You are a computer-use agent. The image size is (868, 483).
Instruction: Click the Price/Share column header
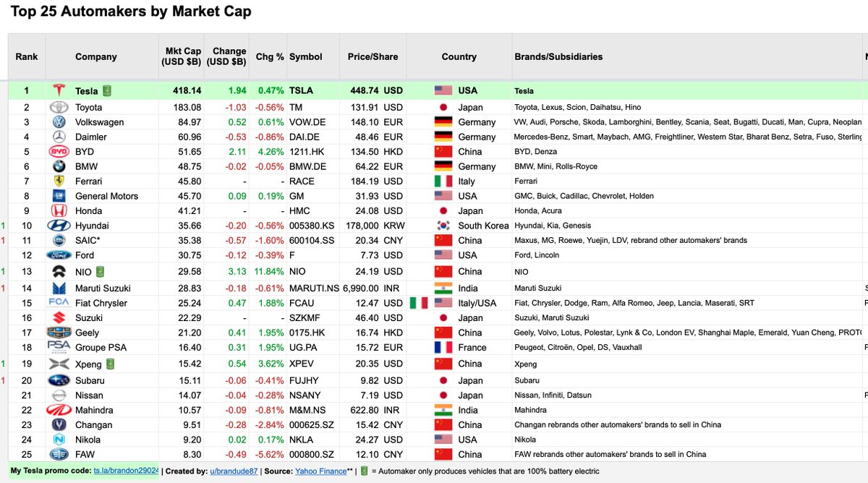tap(373, 56)
